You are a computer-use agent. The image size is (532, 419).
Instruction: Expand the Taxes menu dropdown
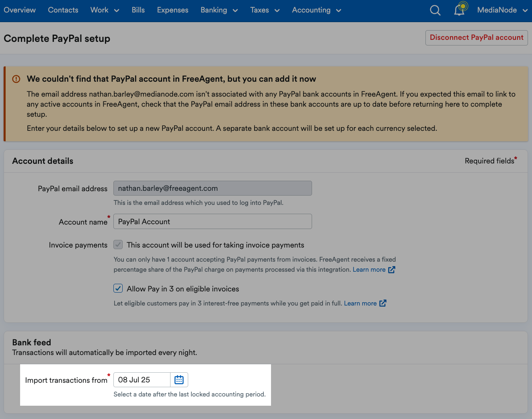(x=265, y=10)
